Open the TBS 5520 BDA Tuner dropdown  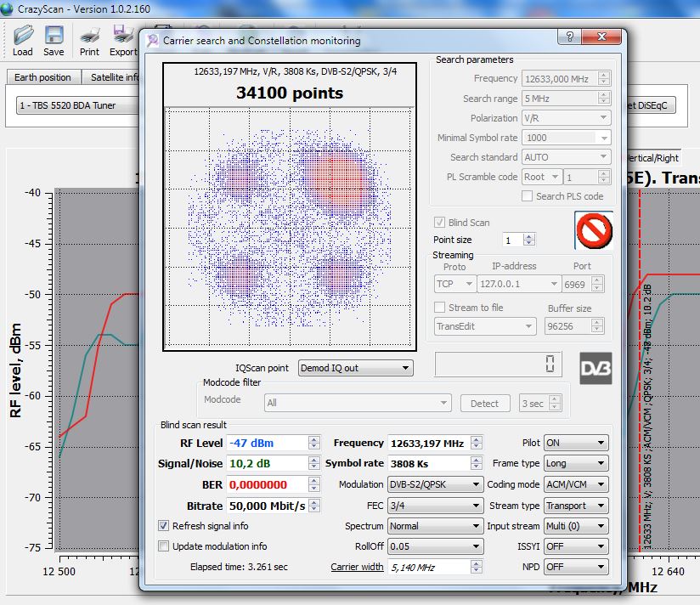(77, 105)
